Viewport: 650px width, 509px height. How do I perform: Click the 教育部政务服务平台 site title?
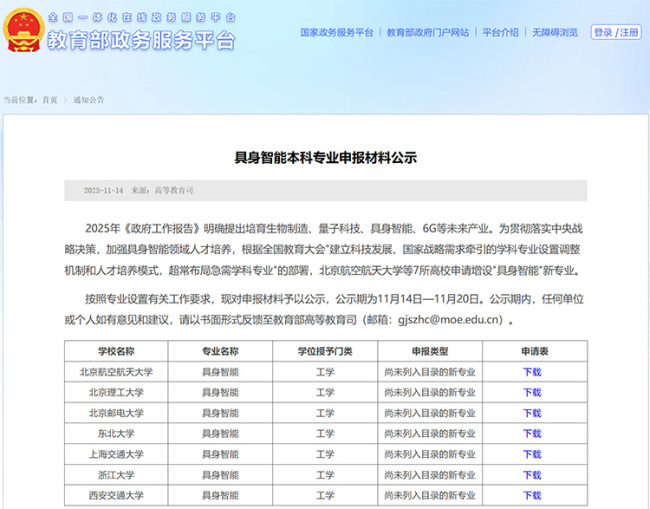point(142,41)
